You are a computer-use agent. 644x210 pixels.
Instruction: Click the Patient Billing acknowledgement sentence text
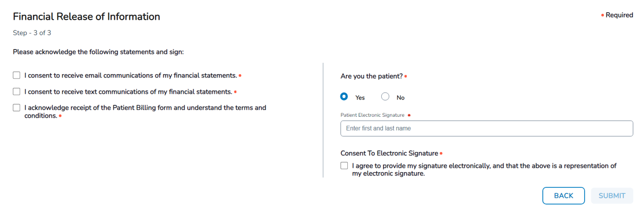click(145, 108)
